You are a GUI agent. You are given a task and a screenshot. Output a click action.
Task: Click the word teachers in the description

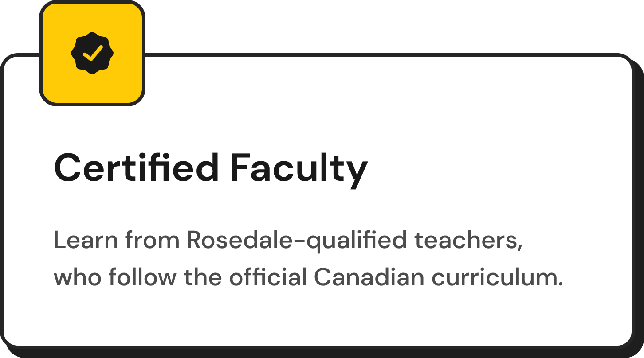pos(468,240)
